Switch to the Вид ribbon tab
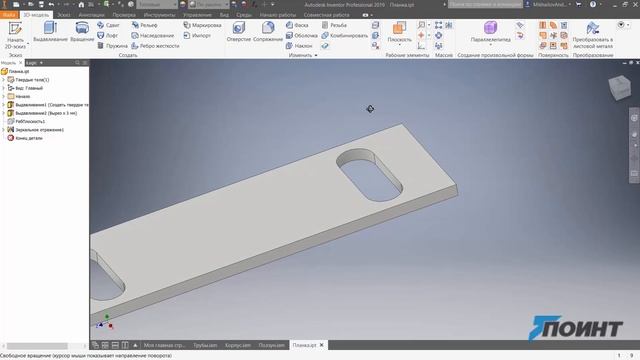 [x=224, y=15]
